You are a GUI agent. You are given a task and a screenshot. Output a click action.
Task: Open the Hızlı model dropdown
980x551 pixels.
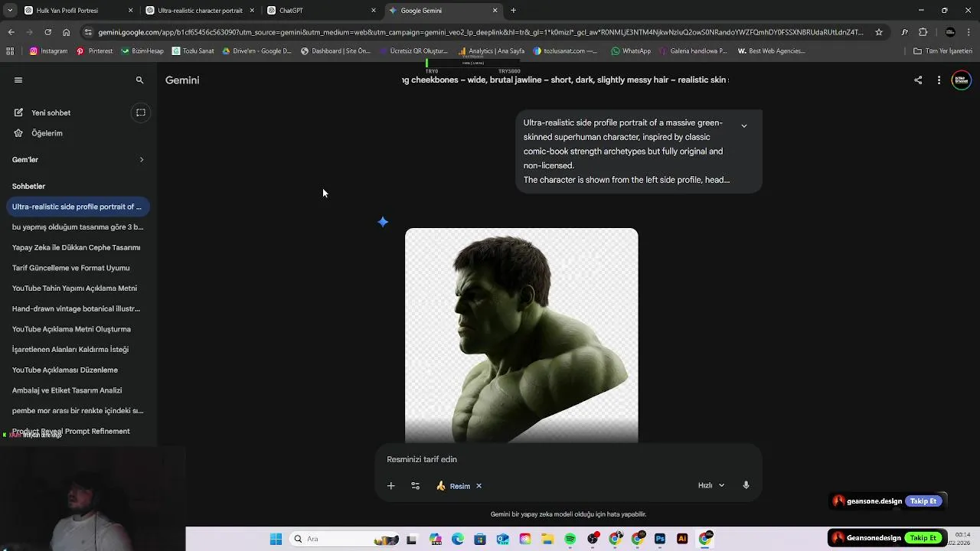point(711,485)
